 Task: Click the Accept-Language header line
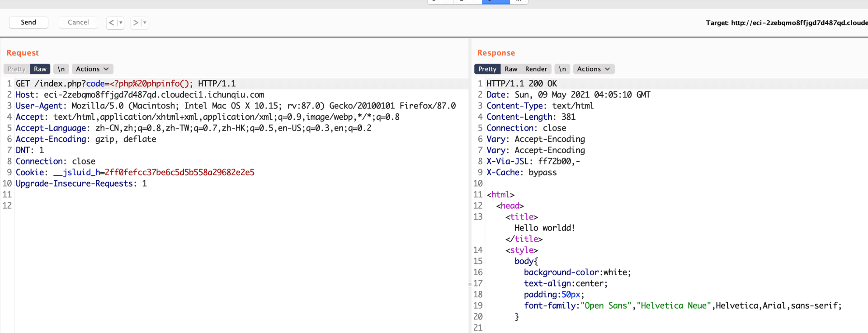pos(193,128)
